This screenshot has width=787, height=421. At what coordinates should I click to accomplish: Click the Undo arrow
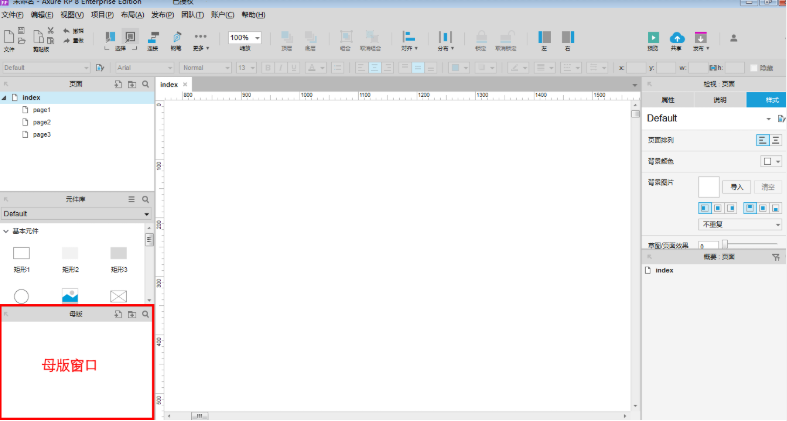[66, 31]
